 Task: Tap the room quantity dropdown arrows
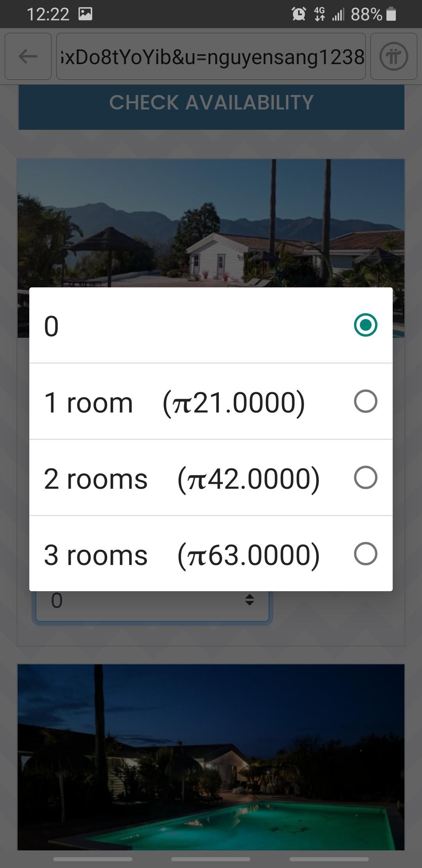click(x=250, y=600)
